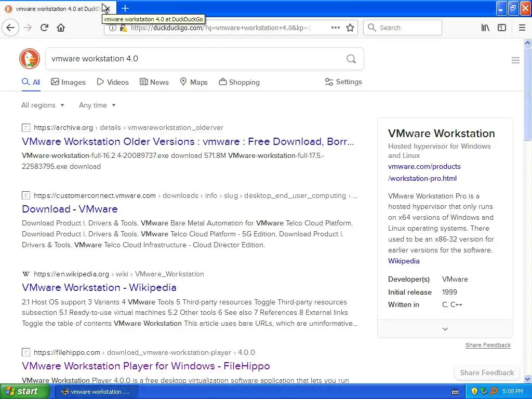Open DuckDuckGo Settings dropdown
The height and width of the screenshot is (399, 532).
coord(343,82)
